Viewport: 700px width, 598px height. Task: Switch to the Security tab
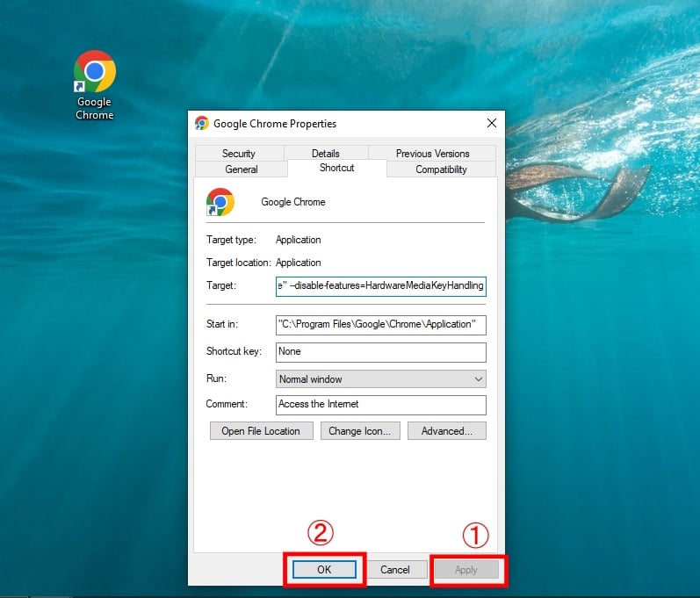pos(239,154)
